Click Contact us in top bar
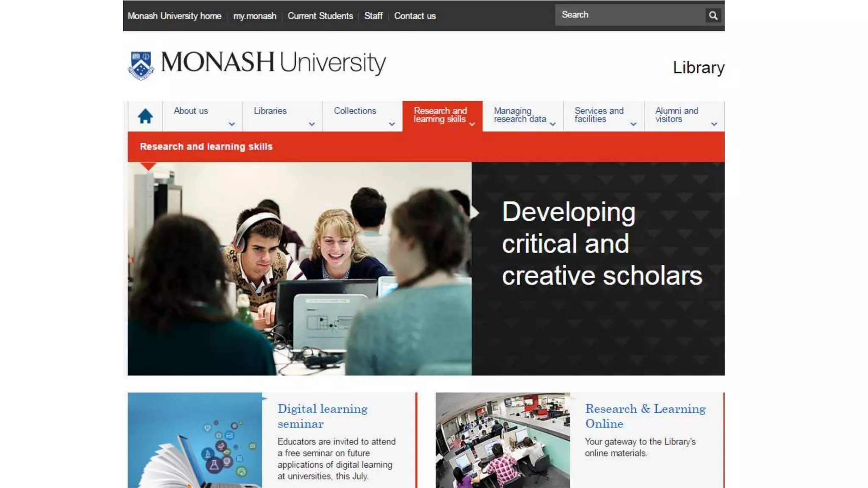Screen dimensions: 868x488 click(415, 16)
